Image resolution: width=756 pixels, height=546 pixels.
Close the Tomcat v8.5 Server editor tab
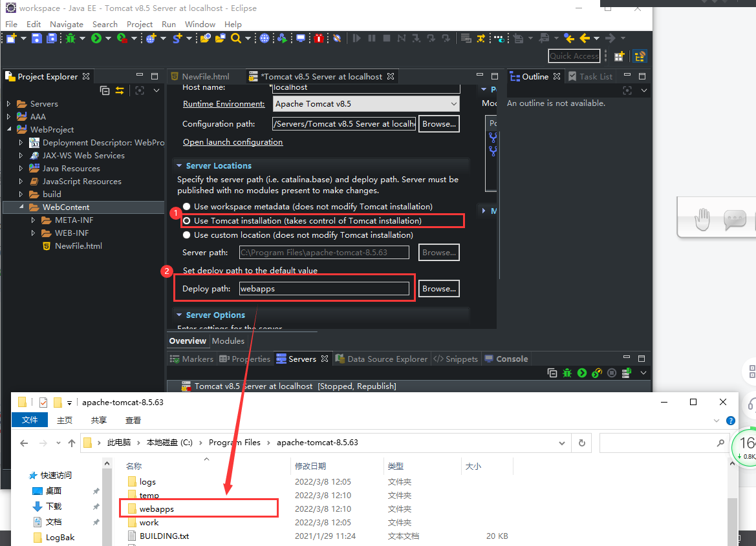[x=391, y=76]
